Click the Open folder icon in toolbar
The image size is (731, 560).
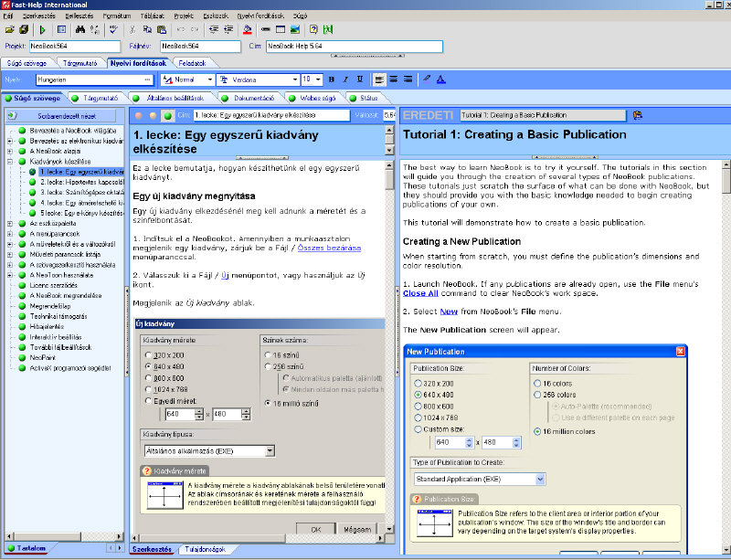click(9, 29)
